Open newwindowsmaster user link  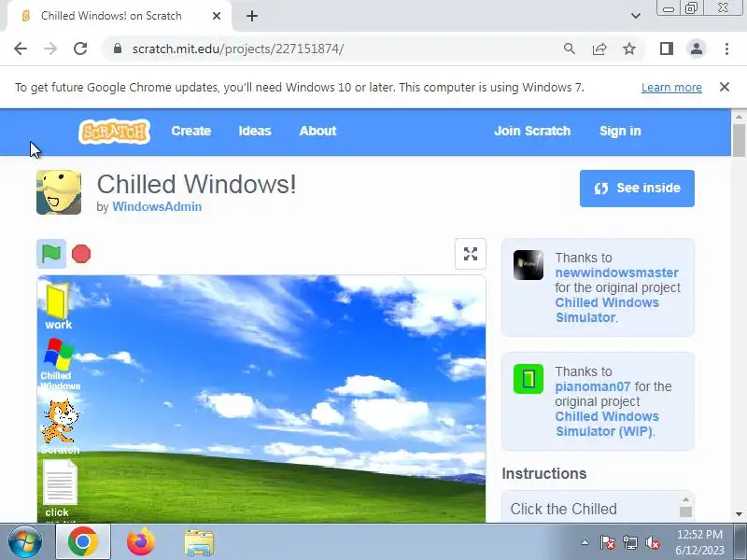tap(616, 273)
